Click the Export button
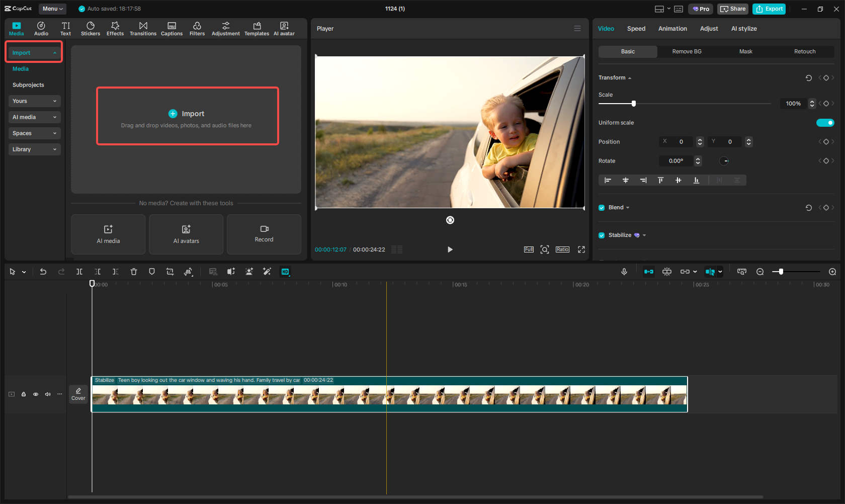Viewport: 845px width, 504px height. [769, 9]
